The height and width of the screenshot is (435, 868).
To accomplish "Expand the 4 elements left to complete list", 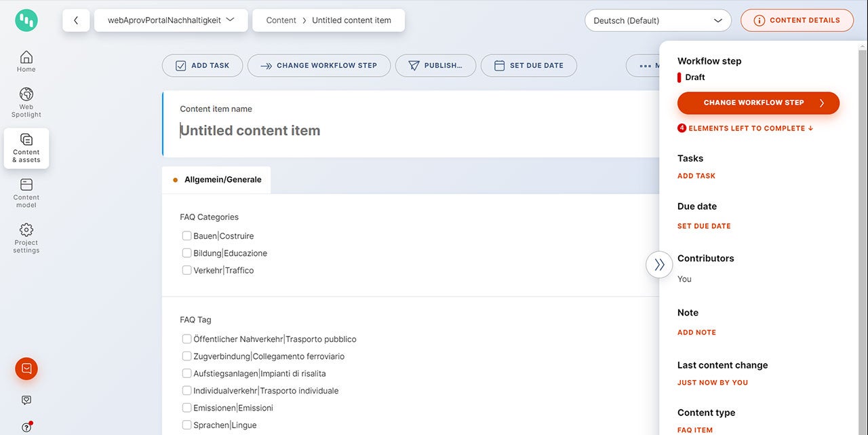I will point(746,128).
